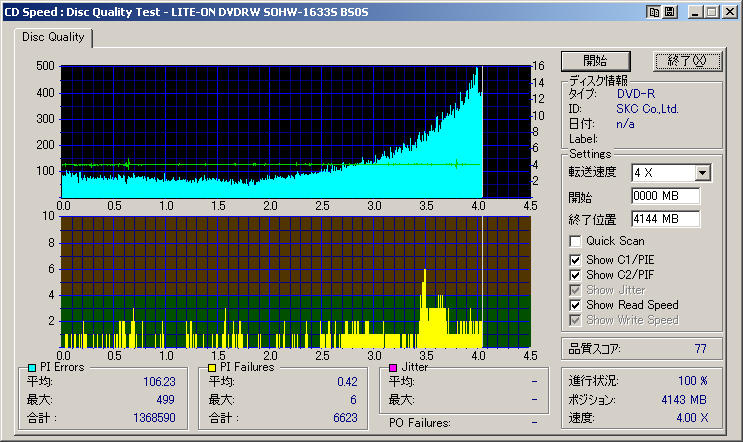Screen dimensions: 743x442
Task: Click the yellow PI Failures color swatch
Action: coord(212,368)
